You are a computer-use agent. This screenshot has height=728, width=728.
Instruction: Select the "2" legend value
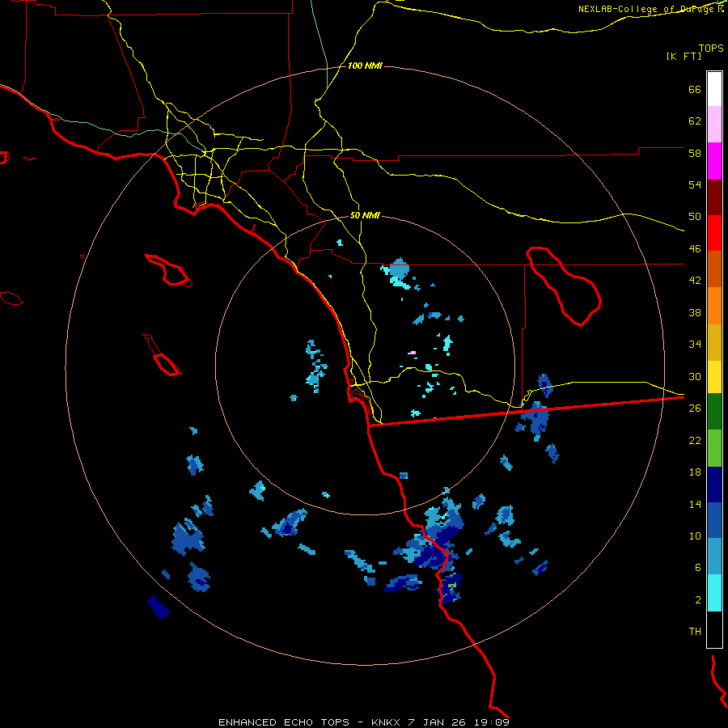698,600
